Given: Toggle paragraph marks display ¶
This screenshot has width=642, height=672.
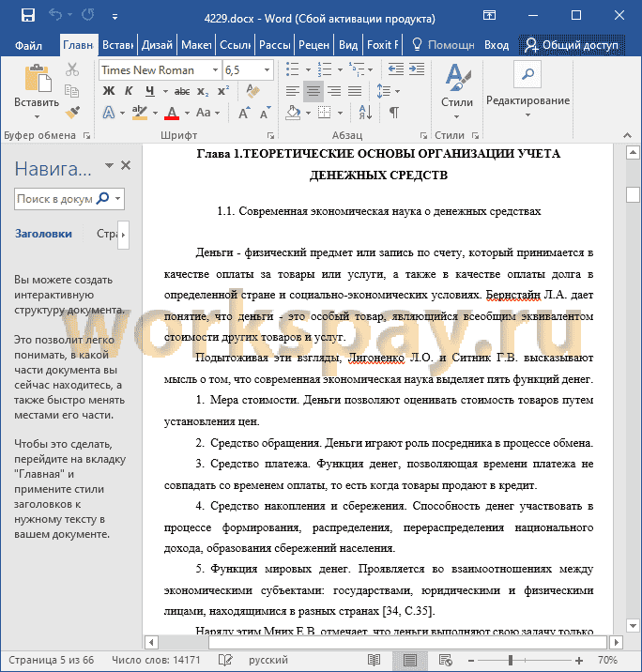Looking at the screenshot, I should click(394, 113).
